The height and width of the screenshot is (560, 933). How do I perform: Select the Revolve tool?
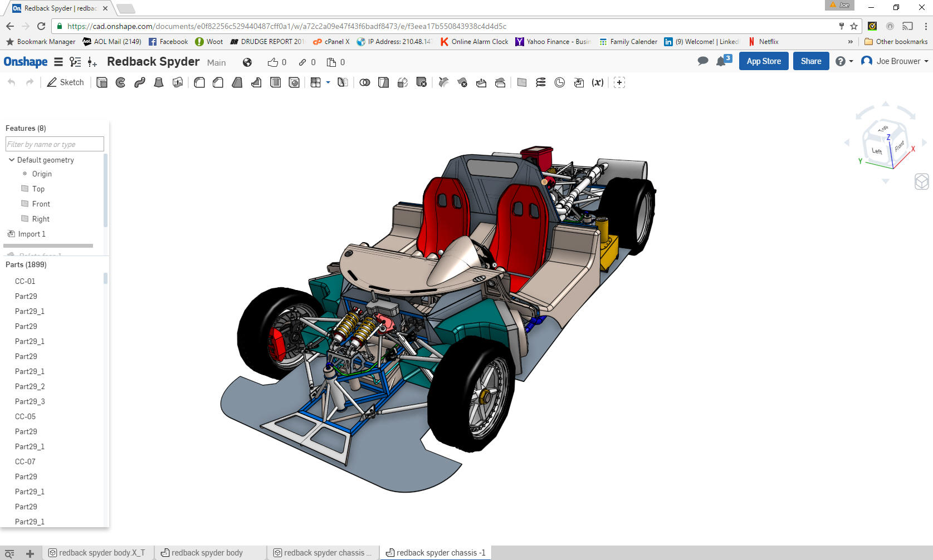click(x=121, y=82)
